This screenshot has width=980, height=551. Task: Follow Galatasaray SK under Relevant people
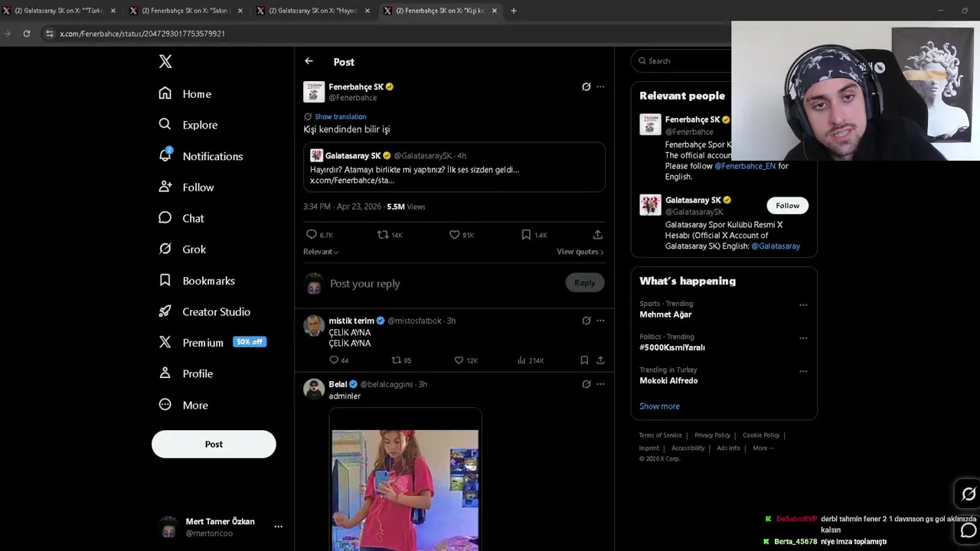[x=787, y=205]
